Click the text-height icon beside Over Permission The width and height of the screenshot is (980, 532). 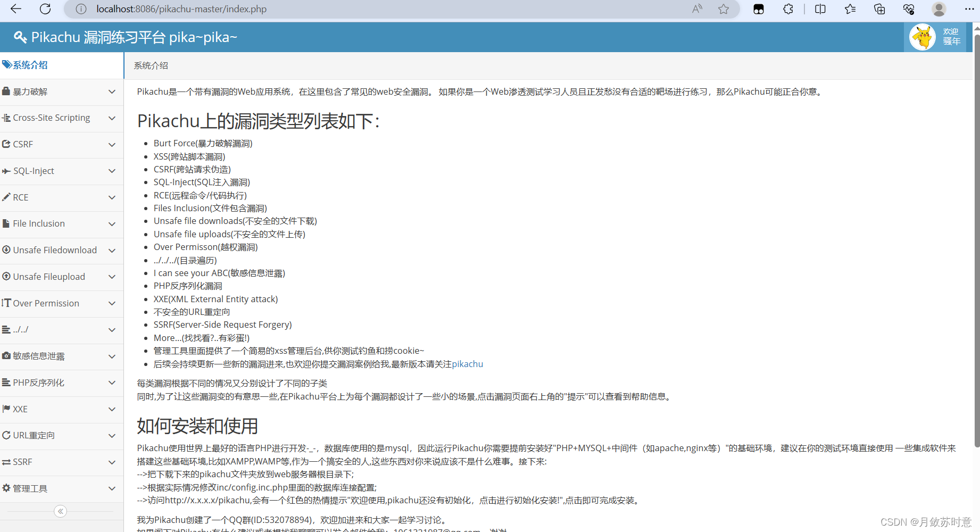(6, 303)
